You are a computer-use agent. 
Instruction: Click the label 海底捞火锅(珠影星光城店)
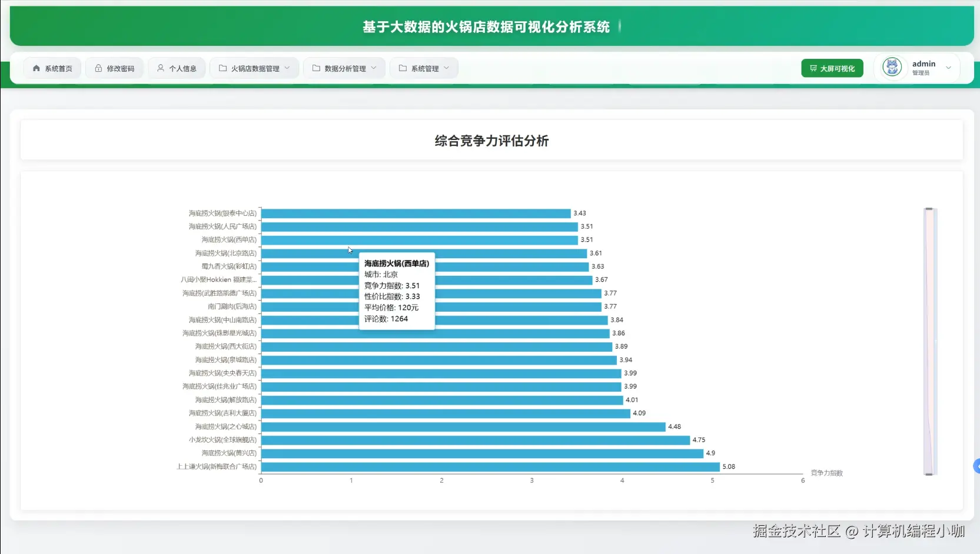tap(220, 333)
